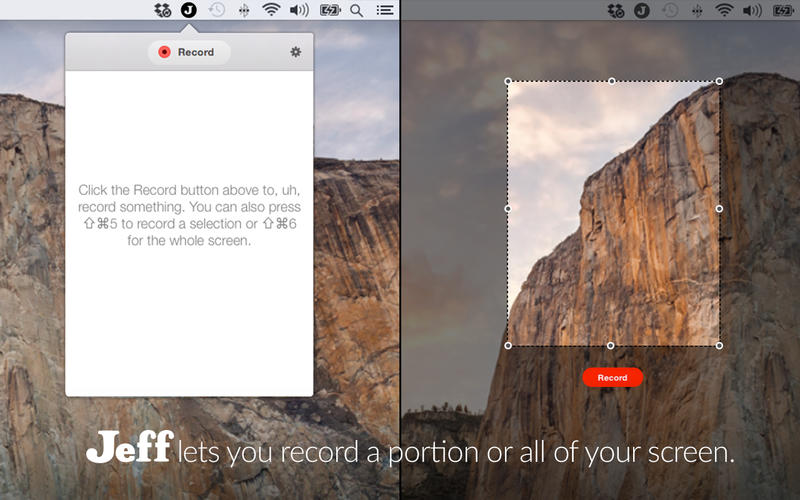The height and width of the screenshot is (500, 800).
Task: Click the Jeff J icon above the popover
Action: 189,11
